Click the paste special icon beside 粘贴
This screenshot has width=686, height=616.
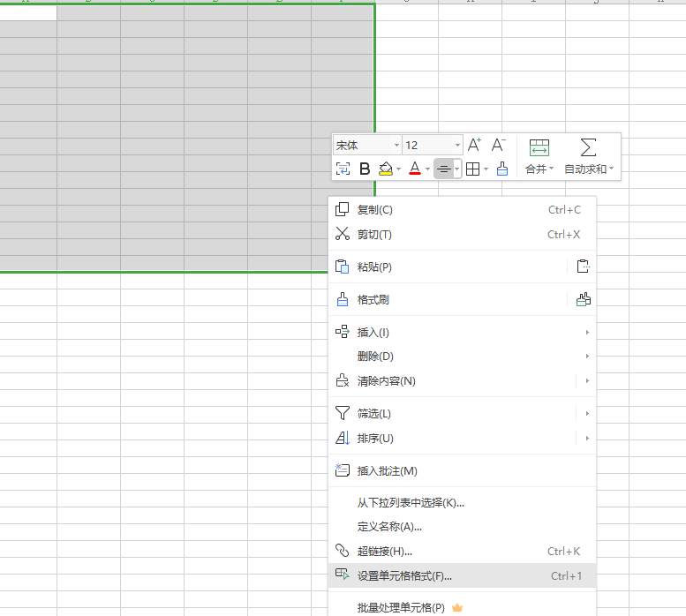pos(582,267)
